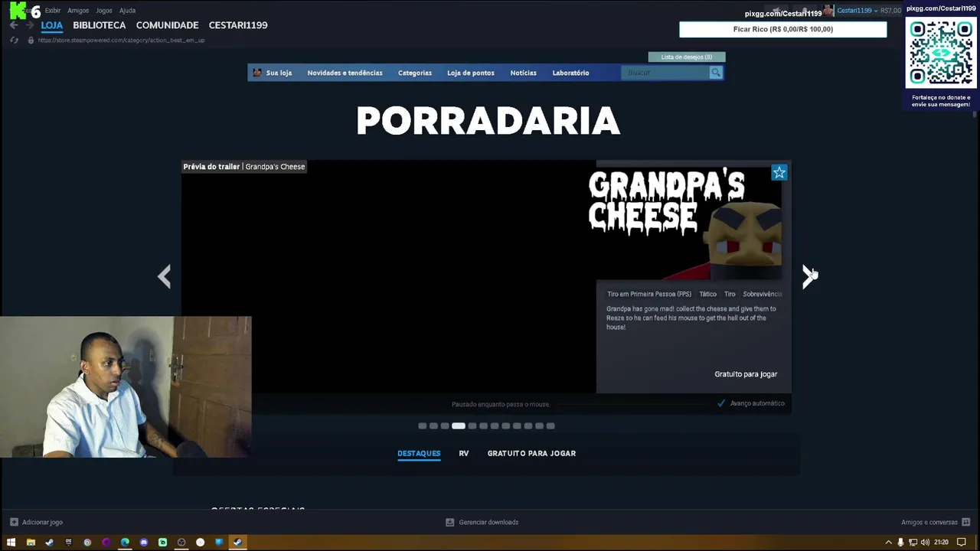
Task: Click the Steam forward navigation arrow
Action: point(29,25)
